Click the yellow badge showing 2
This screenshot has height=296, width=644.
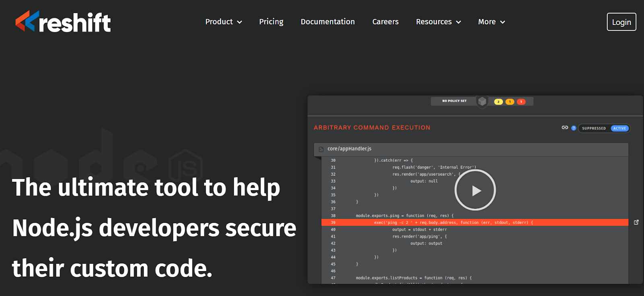(498, 102)
